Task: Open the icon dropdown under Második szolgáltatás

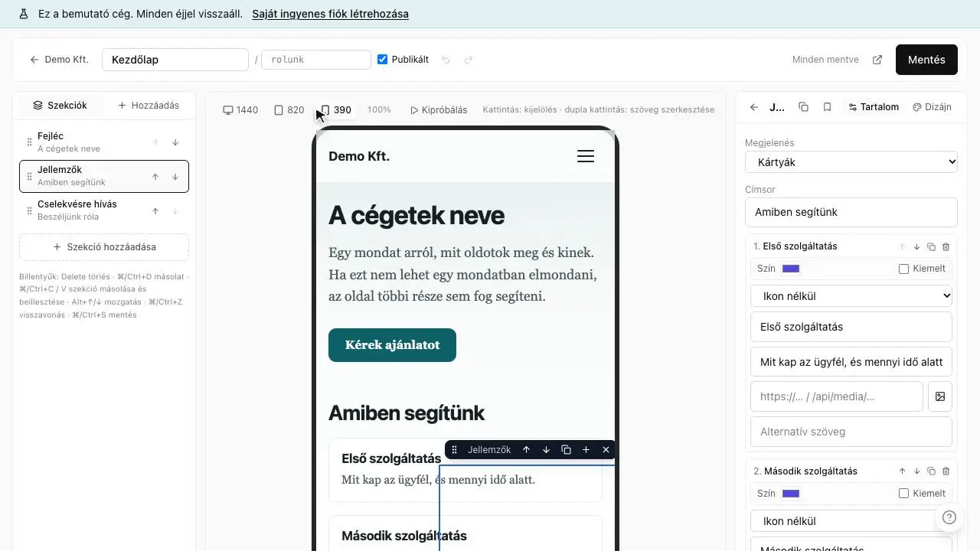Action: click(x=851, y=521)
